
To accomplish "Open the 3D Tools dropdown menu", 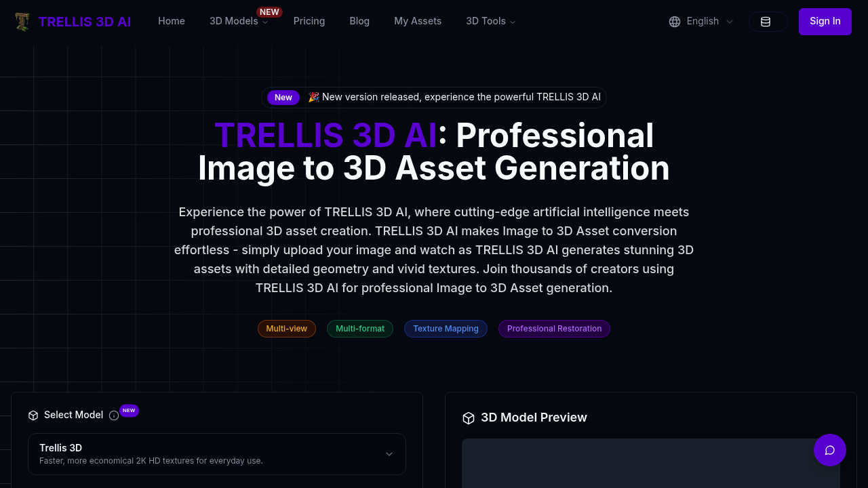I will pos(490,21).
